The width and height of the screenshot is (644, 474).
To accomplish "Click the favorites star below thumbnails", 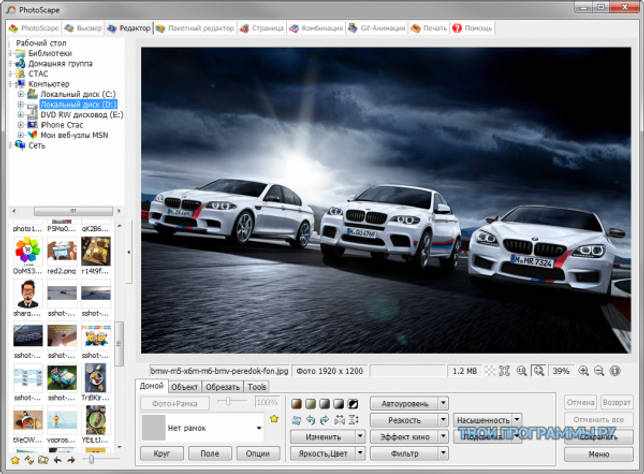I will pyautogui.click(x=15, y=460).
